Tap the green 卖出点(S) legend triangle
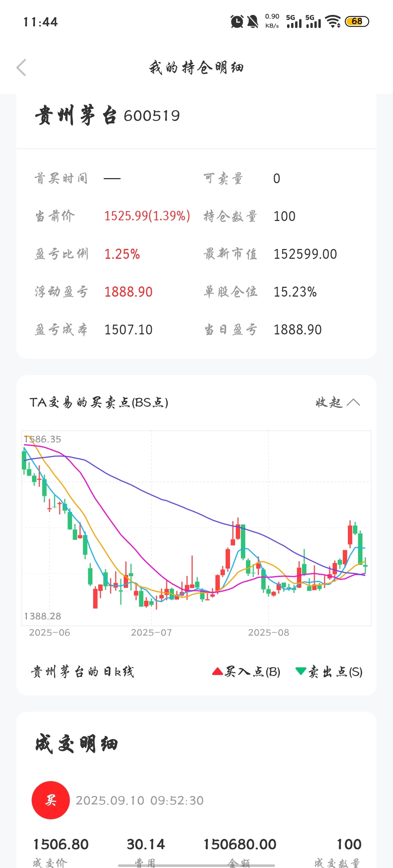 click(301, 671)
